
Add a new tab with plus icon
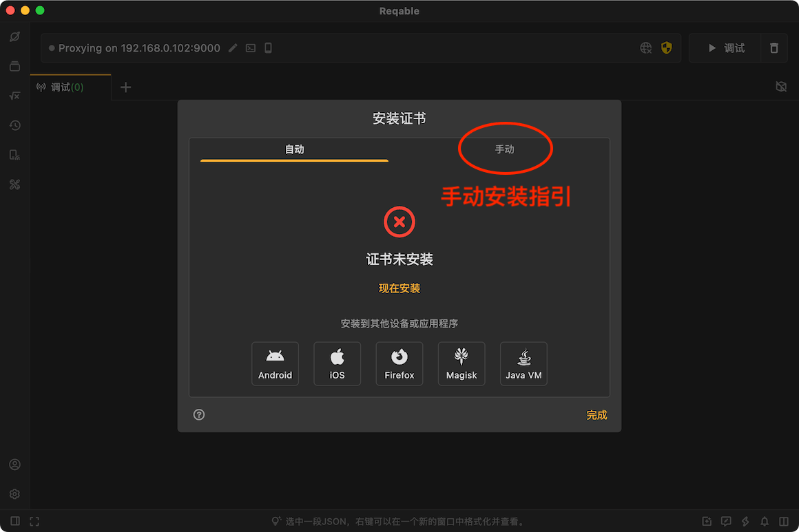coord(126,87)
